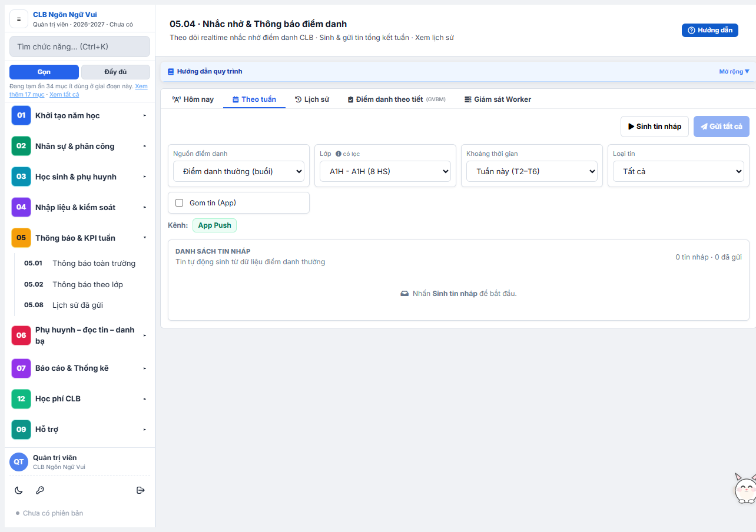Click the Hướng dẫn help button
756x532 pixels.
pos(710,30)
